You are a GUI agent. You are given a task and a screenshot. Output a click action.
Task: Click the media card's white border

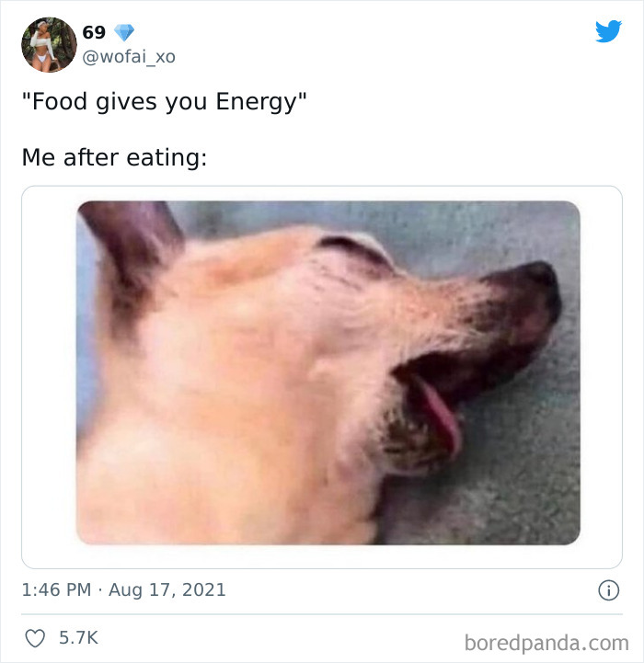[x=49, y=372]
